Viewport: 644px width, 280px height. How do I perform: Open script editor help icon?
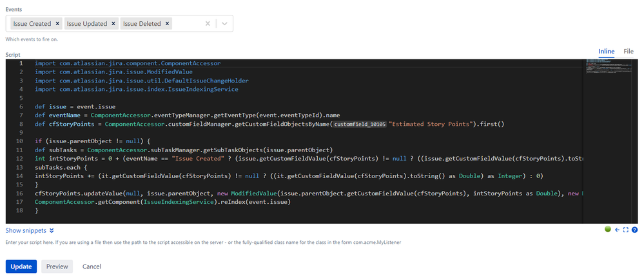tap(634, 230)
